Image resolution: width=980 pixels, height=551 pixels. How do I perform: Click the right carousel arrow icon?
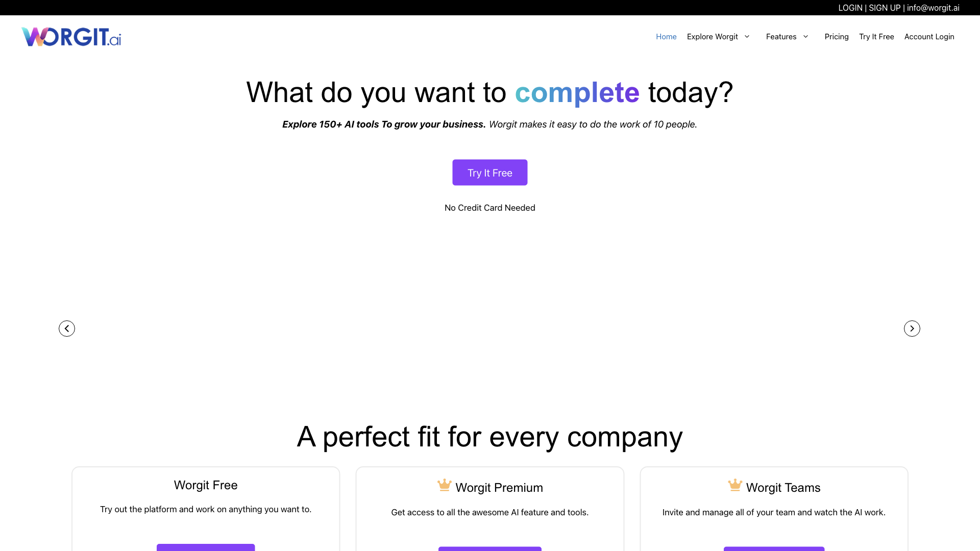pos(912,329)
